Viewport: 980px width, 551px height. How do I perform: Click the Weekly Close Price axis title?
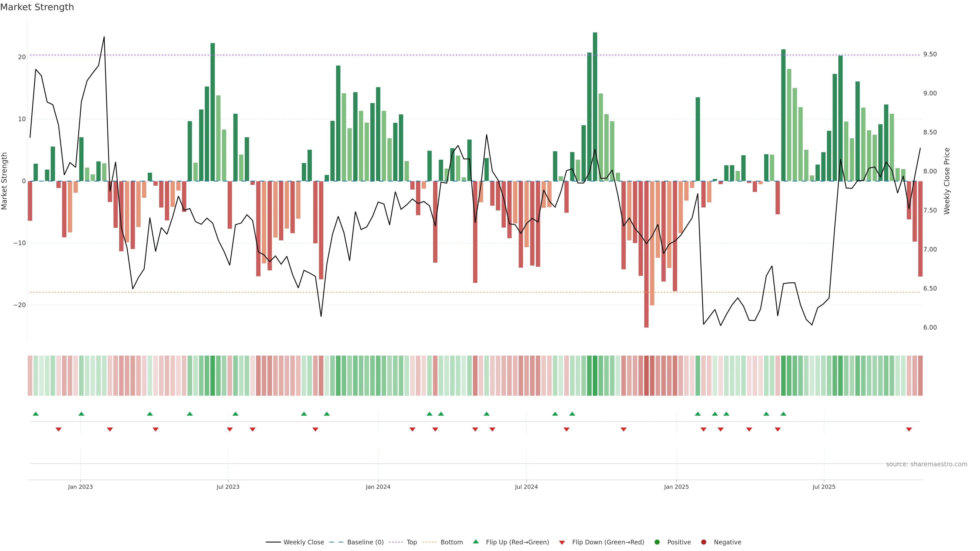[947, 181]
